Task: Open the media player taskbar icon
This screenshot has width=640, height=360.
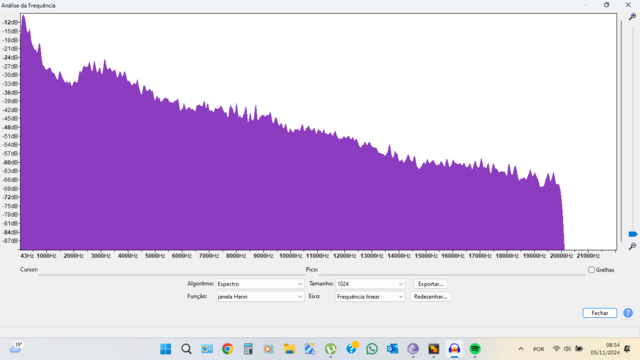Action: [x=268, y=349]
